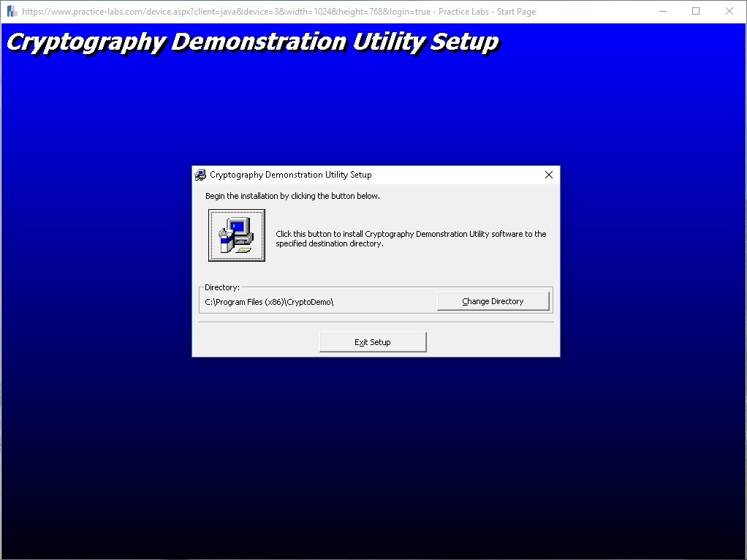The image size is (747, 560).
Task: Begin installation using the large computer icon
Action: click(x=235, y=235)
